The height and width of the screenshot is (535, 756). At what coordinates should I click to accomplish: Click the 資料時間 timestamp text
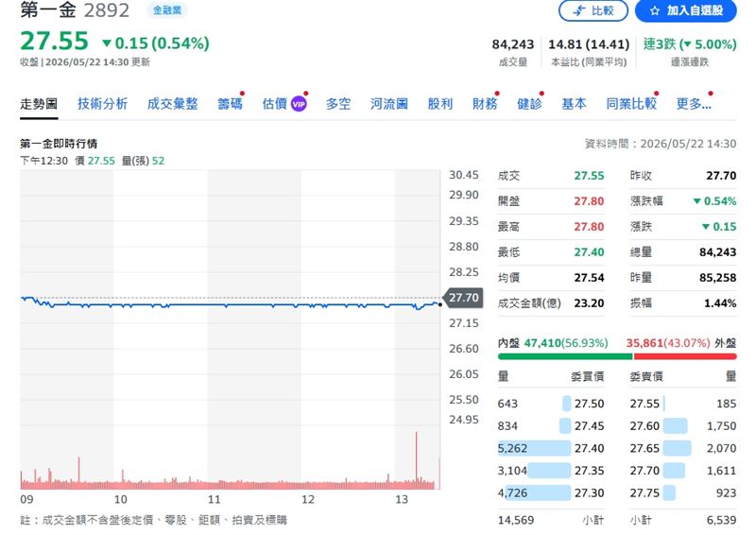click(x=660, y=144)
